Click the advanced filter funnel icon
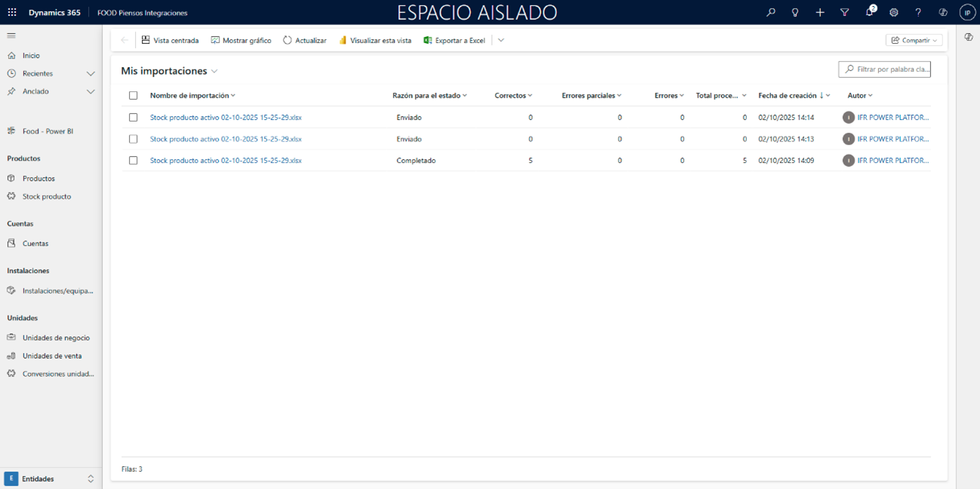 point(844,13)
